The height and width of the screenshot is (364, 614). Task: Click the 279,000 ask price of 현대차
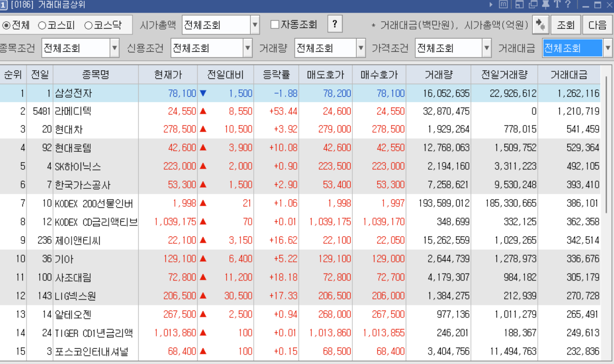tap(335, 130)
